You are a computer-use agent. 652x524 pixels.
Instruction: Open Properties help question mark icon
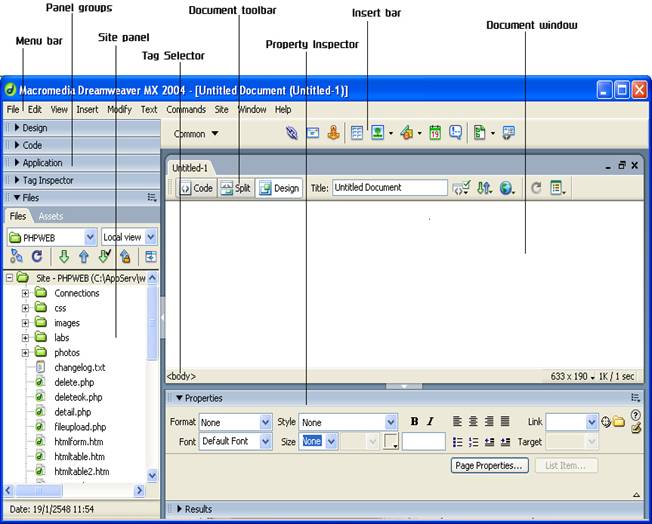[635, 415]
